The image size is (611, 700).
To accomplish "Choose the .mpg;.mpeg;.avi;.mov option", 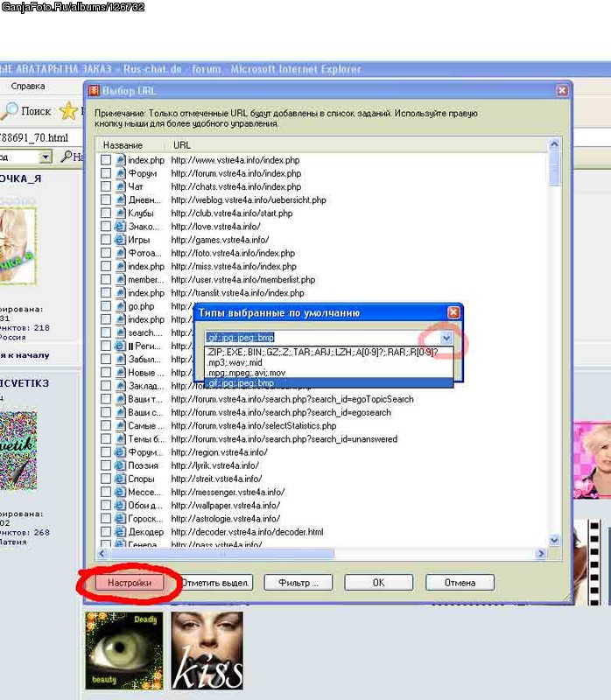I will click(x=329, y=373).
